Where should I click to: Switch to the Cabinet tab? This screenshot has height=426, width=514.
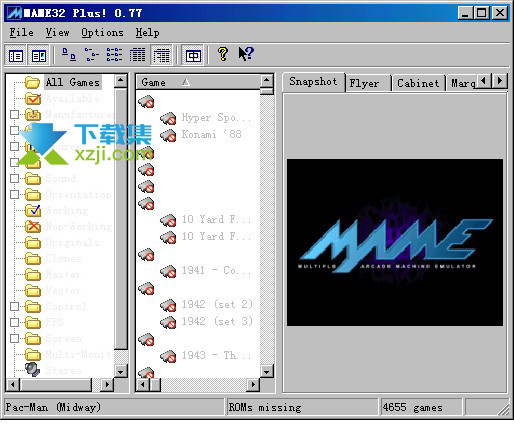coord(418,83)
